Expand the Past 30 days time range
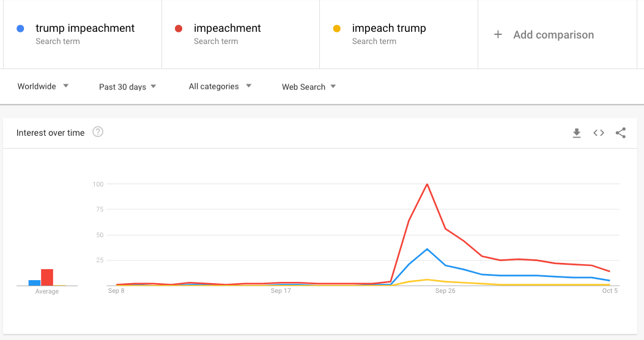The image size is (644, 340). point(127,87)
